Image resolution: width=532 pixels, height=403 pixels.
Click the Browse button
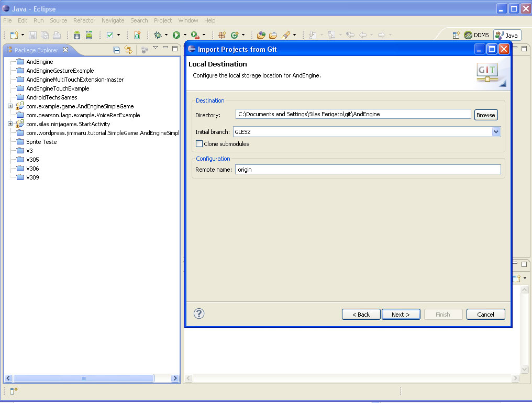tap(486, 115)
